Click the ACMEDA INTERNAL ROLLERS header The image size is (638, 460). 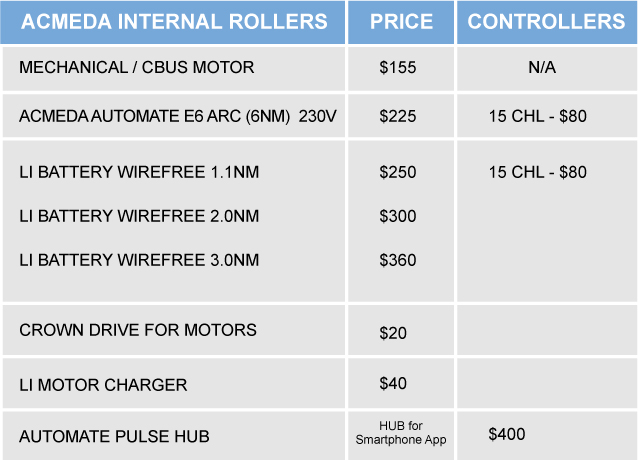point(173,21)
